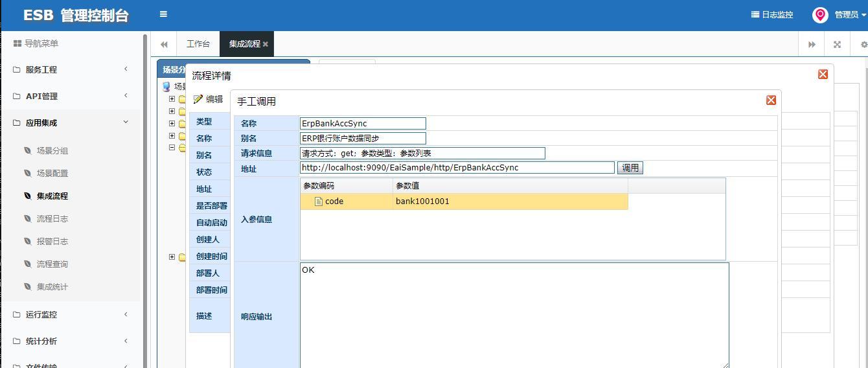Click the 管理员 user avatar icon
This screenshot has height=368, width=868.
(820, 15)
